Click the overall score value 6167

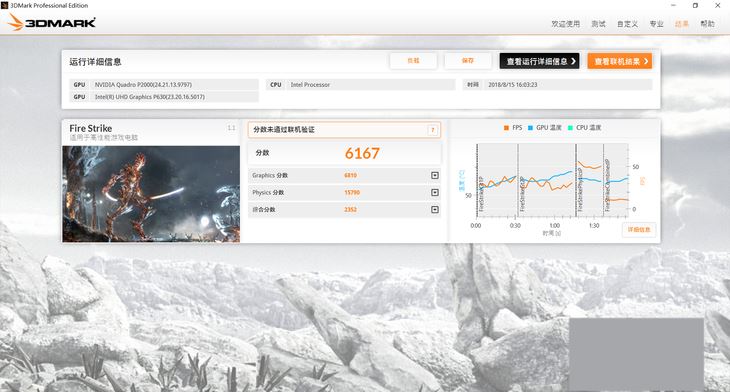pos(362,153)
